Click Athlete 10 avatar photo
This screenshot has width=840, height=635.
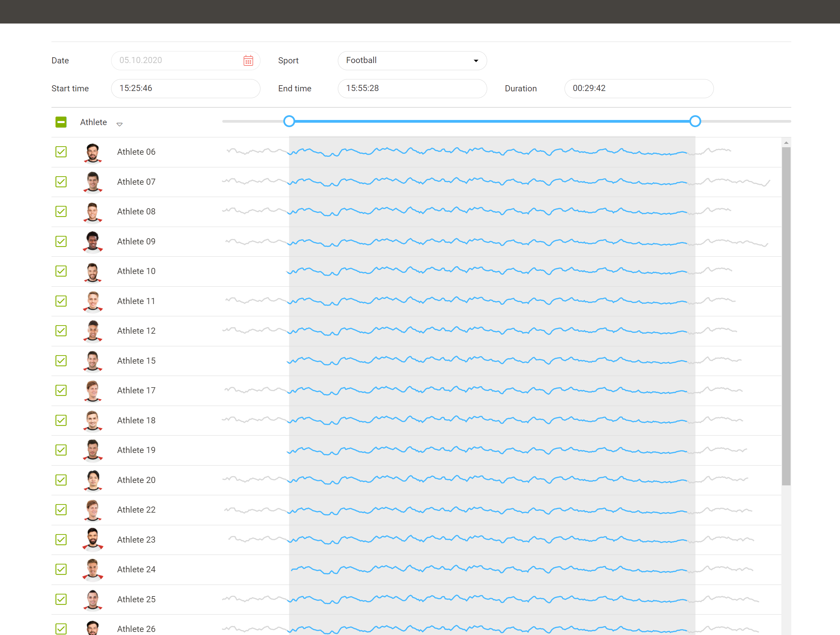tap(93, 272)
